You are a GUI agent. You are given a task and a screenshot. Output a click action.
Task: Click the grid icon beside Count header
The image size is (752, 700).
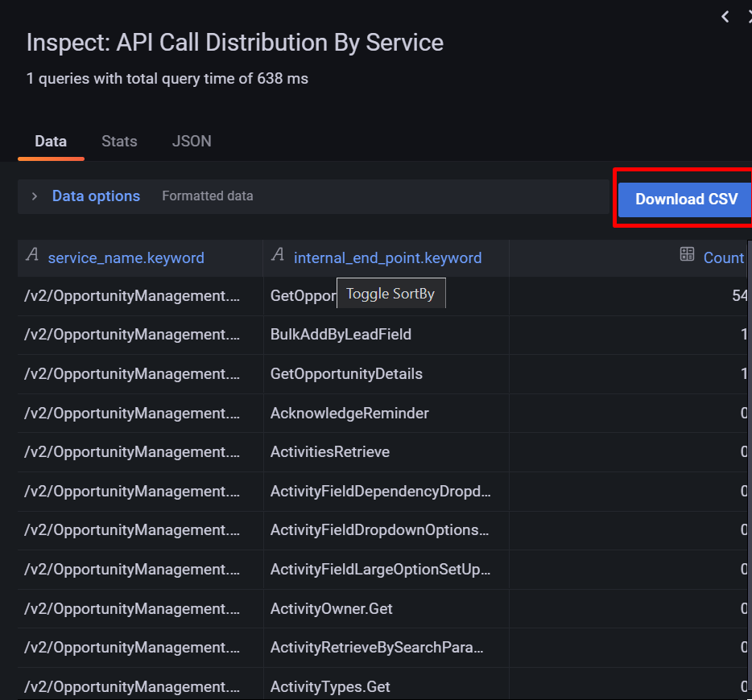coord(687,255)
